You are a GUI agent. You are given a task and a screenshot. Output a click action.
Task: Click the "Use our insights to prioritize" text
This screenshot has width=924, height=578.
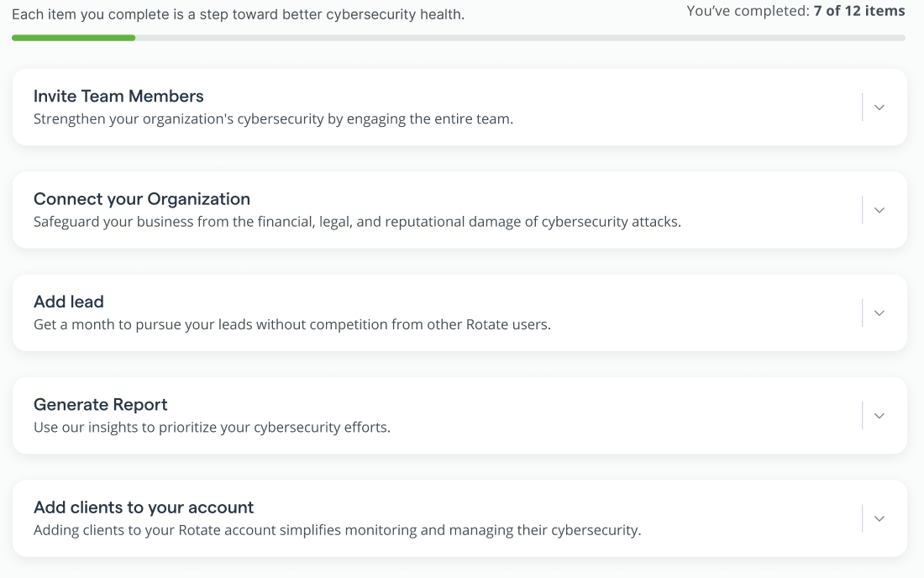pyautogui.click(x=212, y=427)
